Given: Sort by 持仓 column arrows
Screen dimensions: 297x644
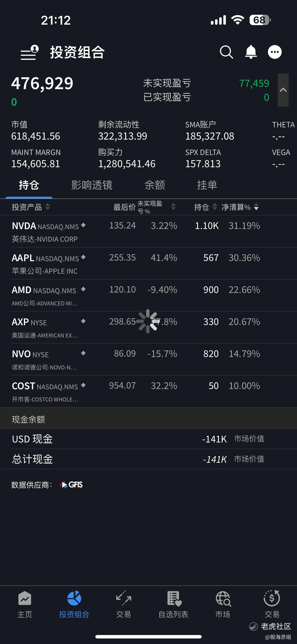Looking at the screenshot, I should (x=215, y=207).
